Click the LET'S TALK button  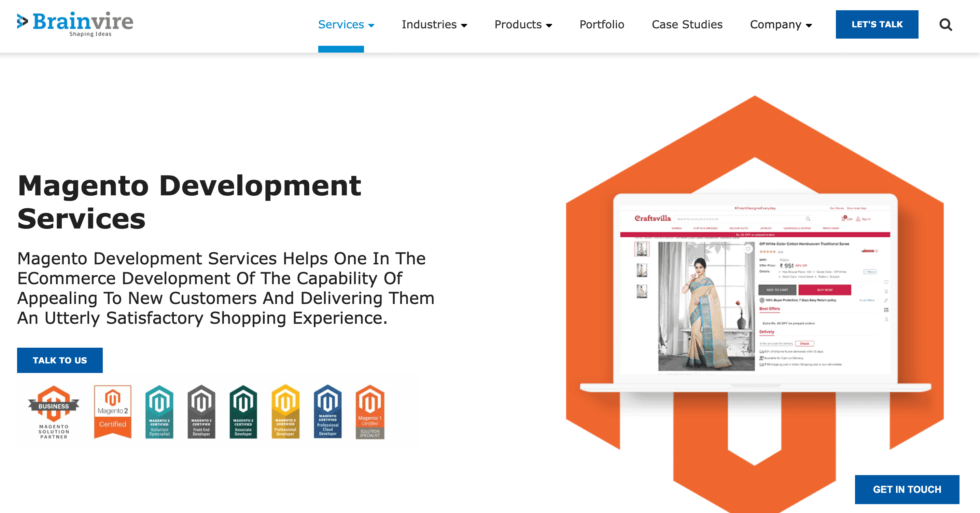coord(877,24)
